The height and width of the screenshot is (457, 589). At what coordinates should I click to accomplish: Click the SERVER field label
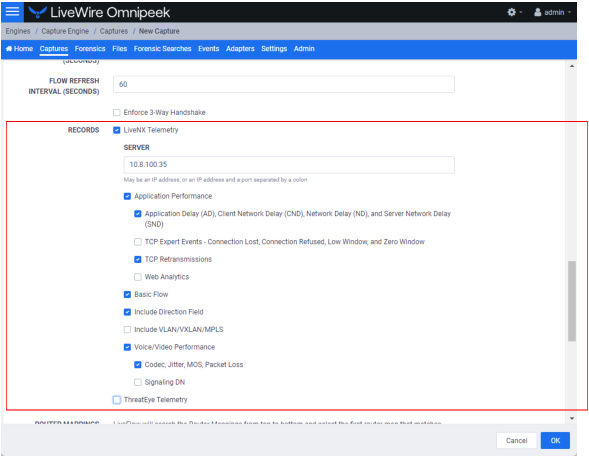[136, 148]
